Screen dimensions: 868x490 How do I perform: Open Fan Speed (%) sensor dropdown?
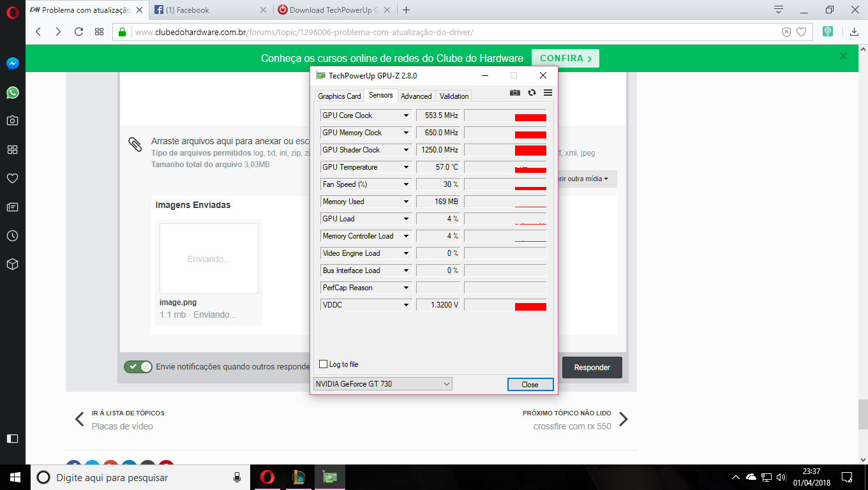point(406,184)
